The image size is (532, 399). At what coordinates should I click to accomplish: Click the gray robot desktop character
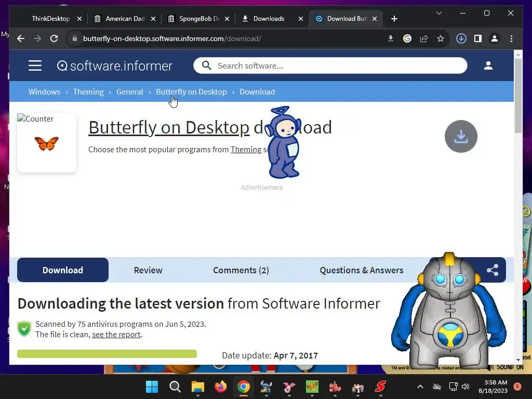pyautogui.click(x=448, y=311)
